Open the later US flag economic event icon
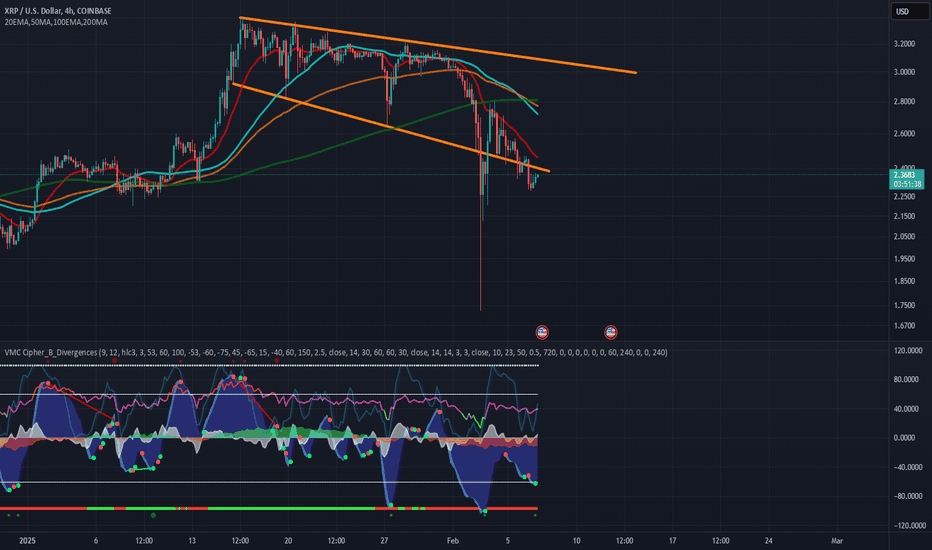The height and width of the screenshot is (550, 932). tap(610, 332)
